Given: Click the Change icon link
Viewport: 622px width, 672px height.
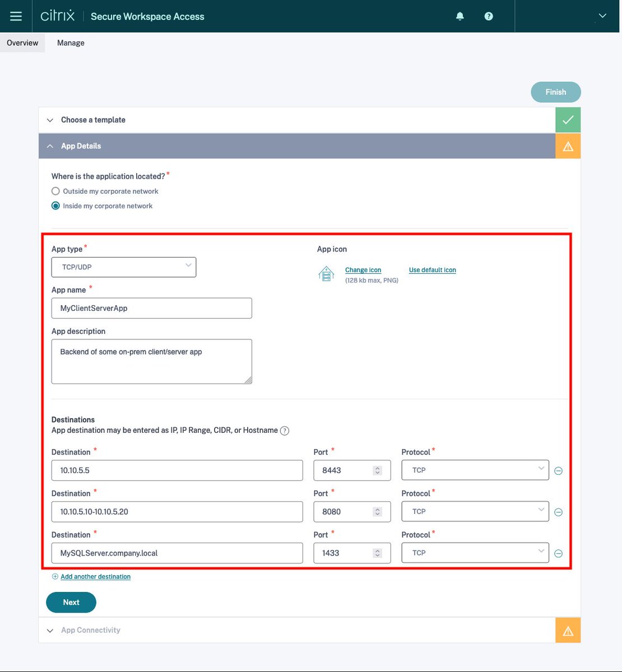Looking at the screenshot, I should [x=363, y=270].
